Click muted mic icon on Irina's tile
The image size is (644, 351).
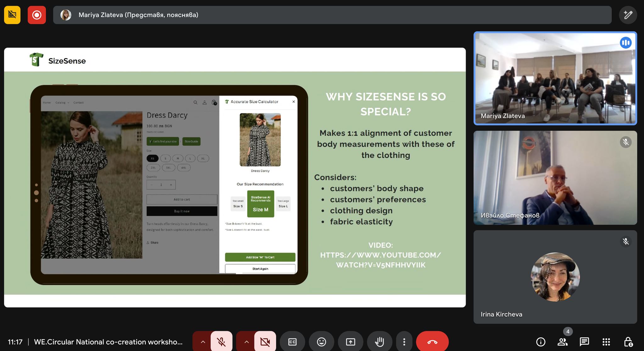point(625,241)
